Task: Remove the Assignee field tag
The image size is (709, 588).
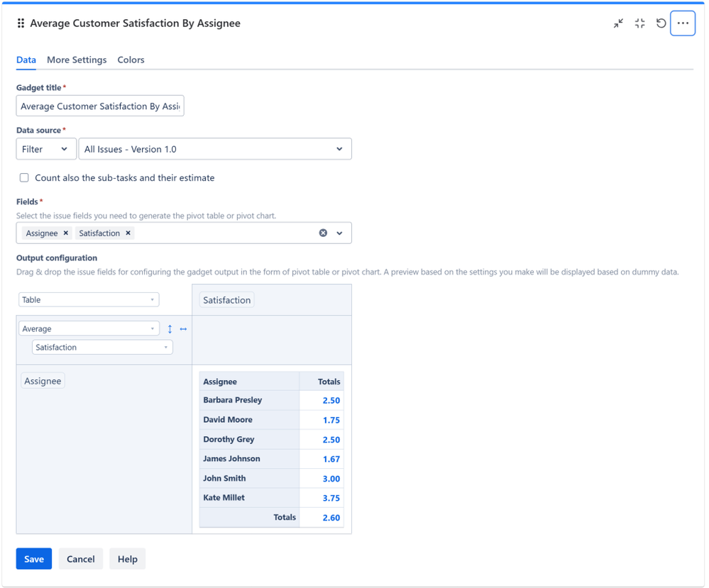Action: [65, 233]
